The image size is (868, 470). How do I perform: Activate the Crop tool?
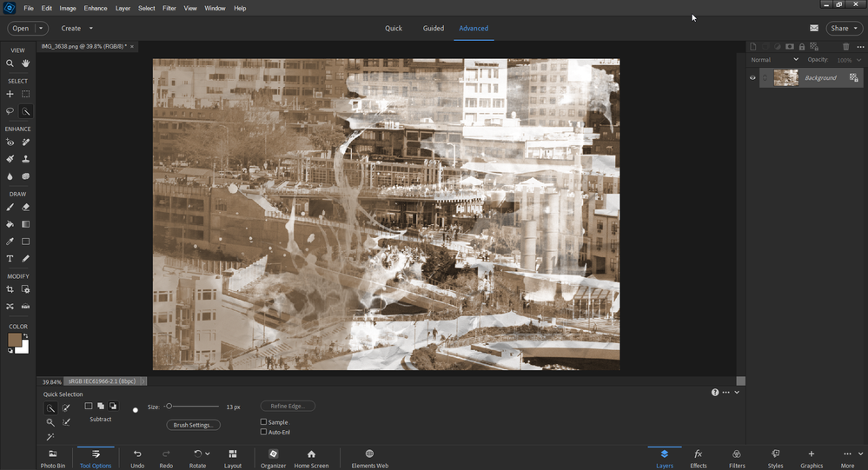(10, 289)
